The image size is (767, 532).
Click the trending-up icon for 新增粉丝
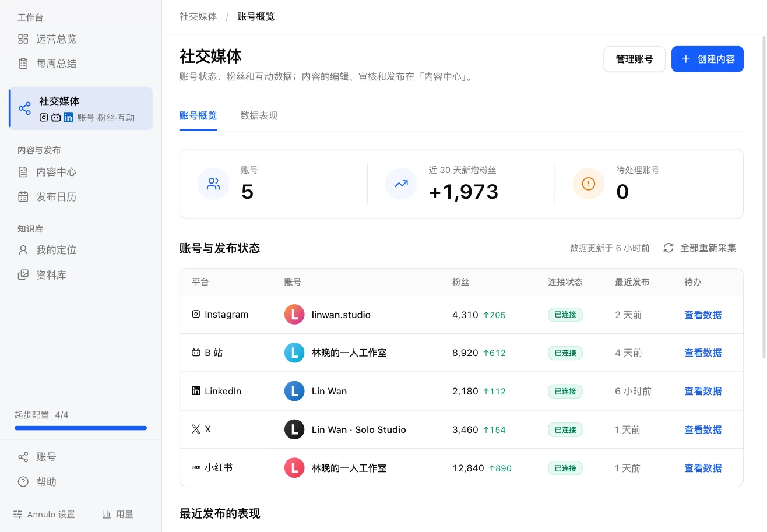tap(401, 184)
